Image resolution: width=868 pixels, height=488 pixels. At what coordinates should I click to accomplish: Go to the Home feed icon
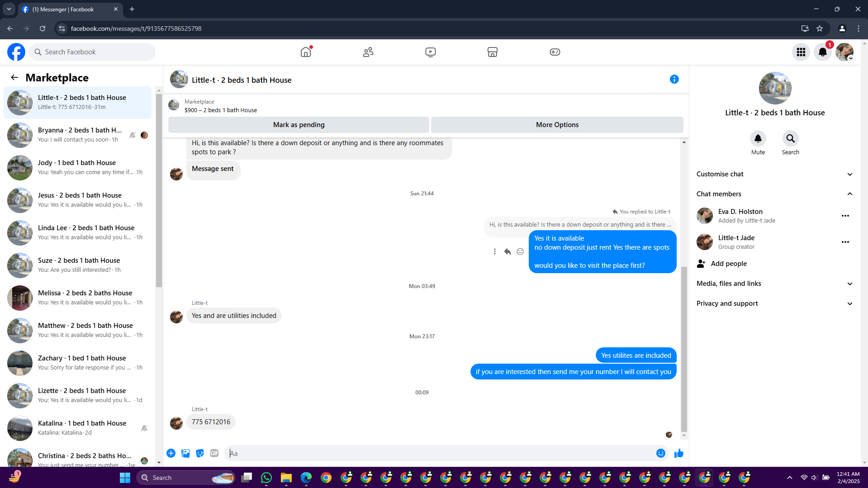[306, 52]
